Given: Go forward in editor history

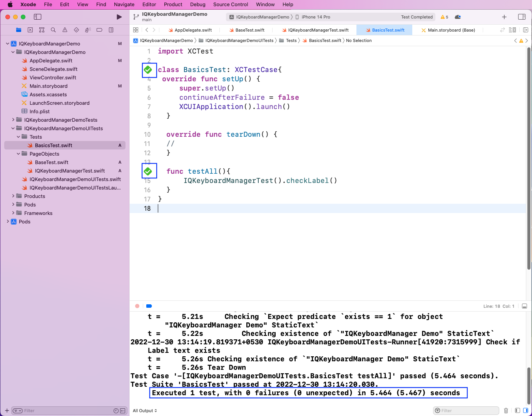Looking at the screenshot, I should click(154, 30).
